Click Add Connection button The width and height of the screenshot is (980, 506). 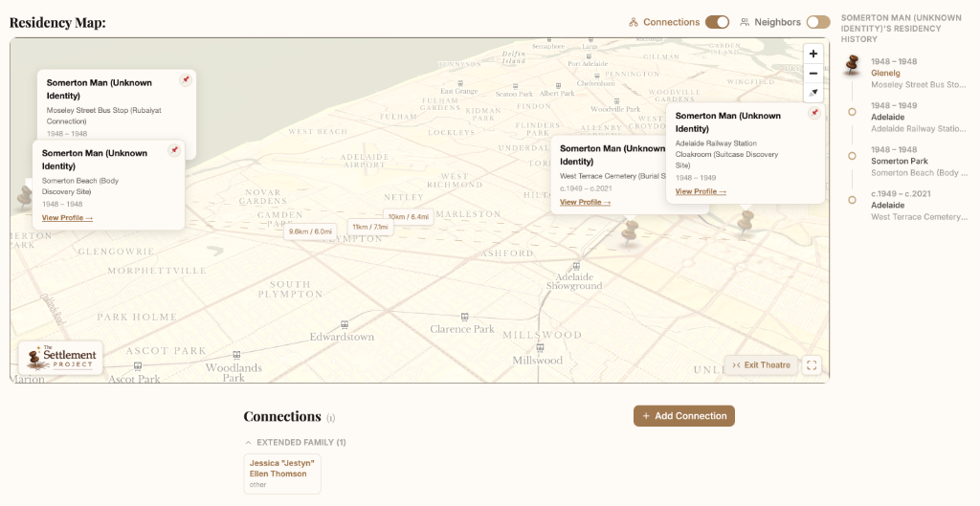pos(684,416)
